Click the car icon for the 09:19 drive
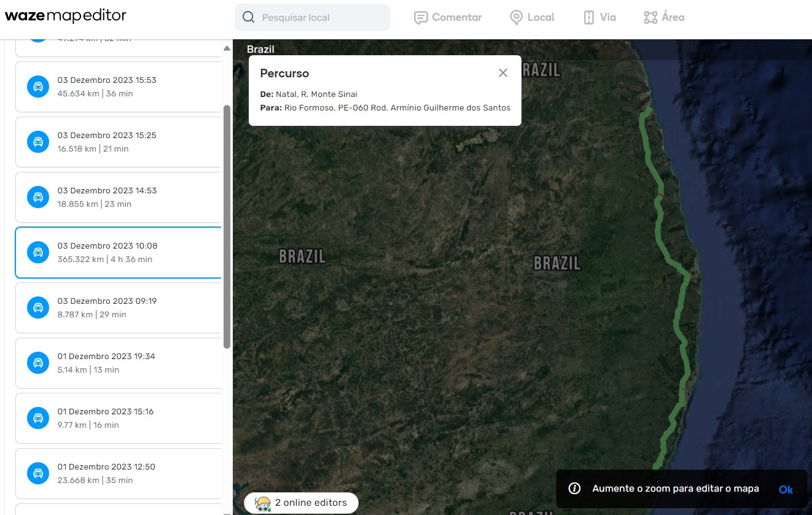The image size is (812, 515). point(38,308)
